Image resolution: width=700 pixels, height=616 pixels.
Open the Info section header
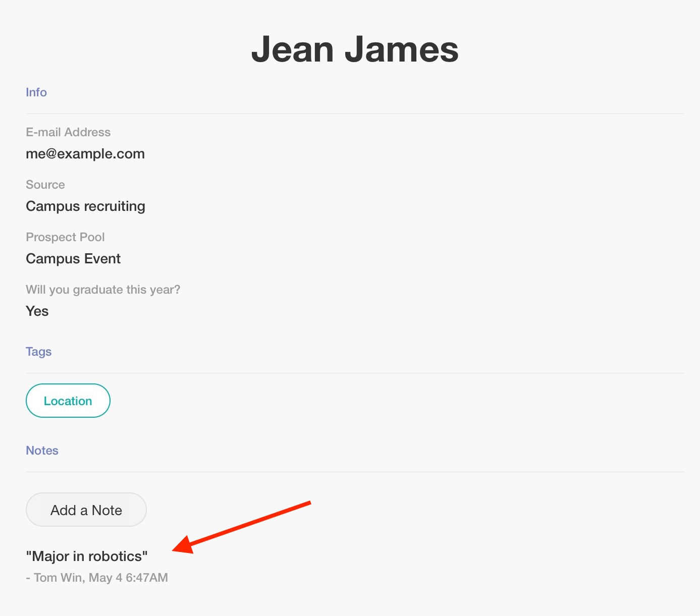(36, 92)
